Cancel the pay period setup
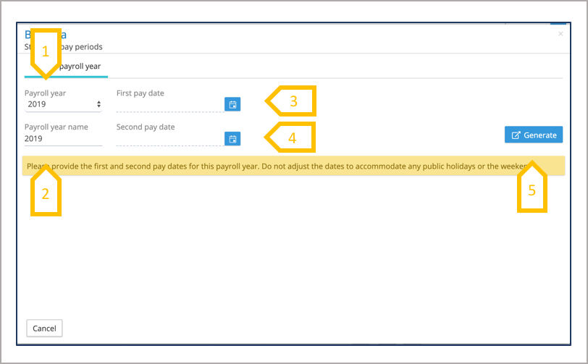The height and width of the screenshot is (364, 588). [x=44, y=328]
